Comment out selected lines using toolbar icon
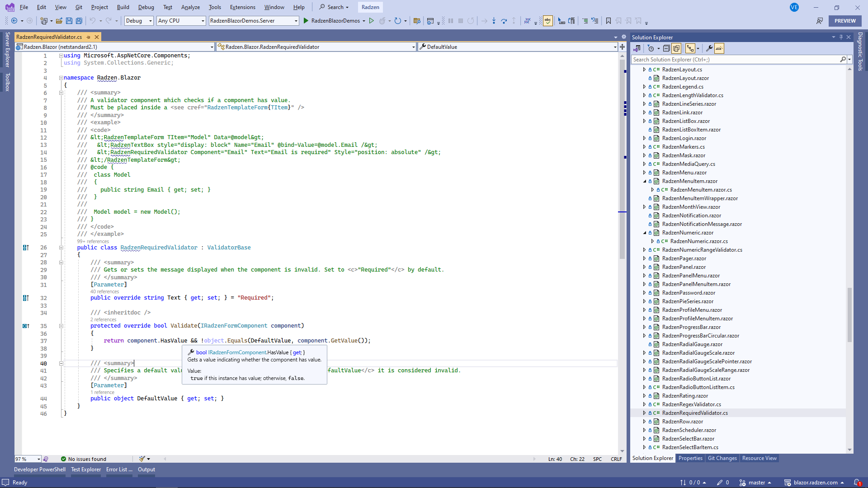The width and height of the screenshot is (868, 488). [x=585, y=21]
